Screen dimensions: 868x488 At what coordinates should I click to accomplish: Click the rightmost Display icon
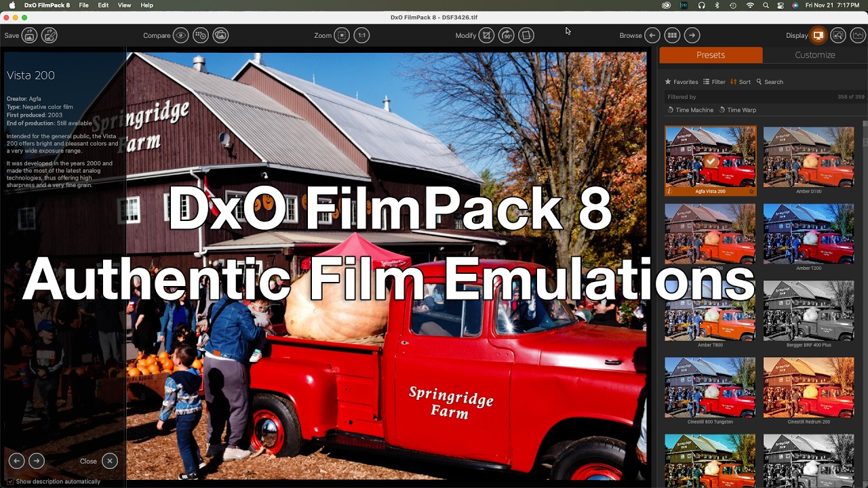(x=858, y=35)
